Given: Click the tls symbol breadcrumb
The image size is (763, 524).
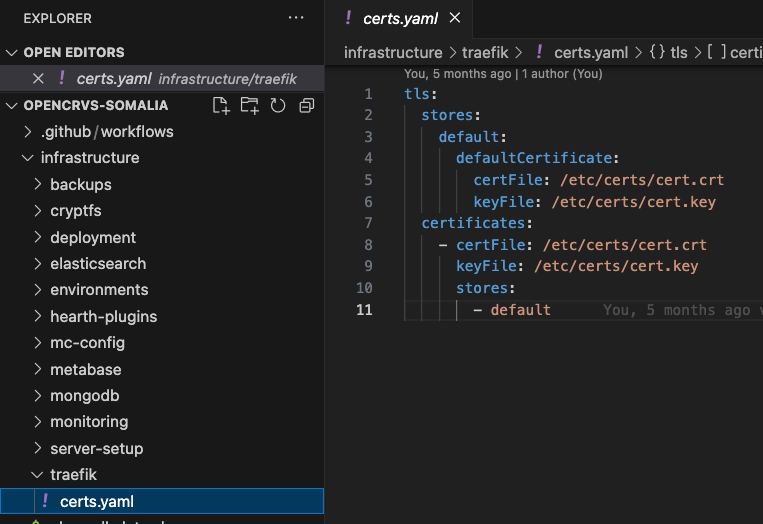Looking at the screenshot, I should (678, 53).
